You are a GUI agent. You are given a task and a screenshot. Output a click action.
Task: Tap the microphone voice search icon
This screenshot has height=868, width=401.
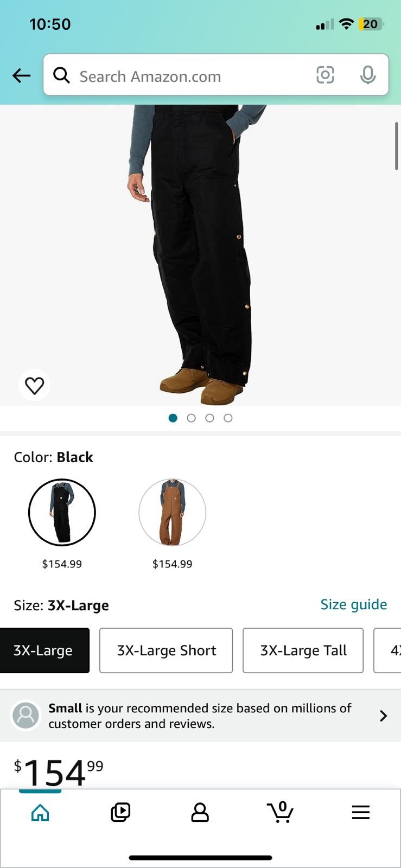pos(368,75)
